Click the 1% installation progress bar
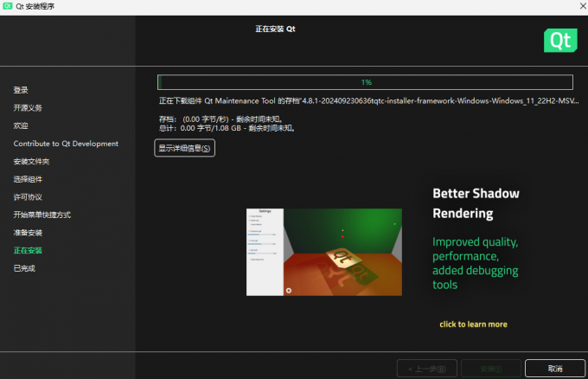 coord(365,82)
